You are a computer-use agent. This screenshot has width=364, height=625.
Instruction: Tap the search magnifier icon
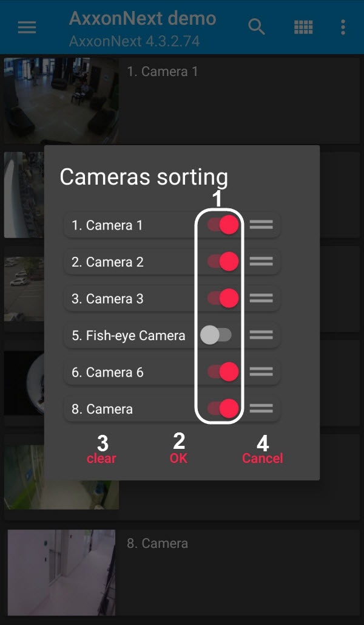(257, 27)
